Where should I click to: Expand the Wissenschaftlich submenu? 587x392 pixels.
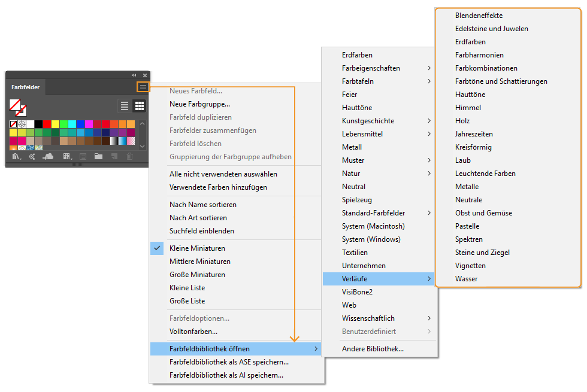point(379,318)
